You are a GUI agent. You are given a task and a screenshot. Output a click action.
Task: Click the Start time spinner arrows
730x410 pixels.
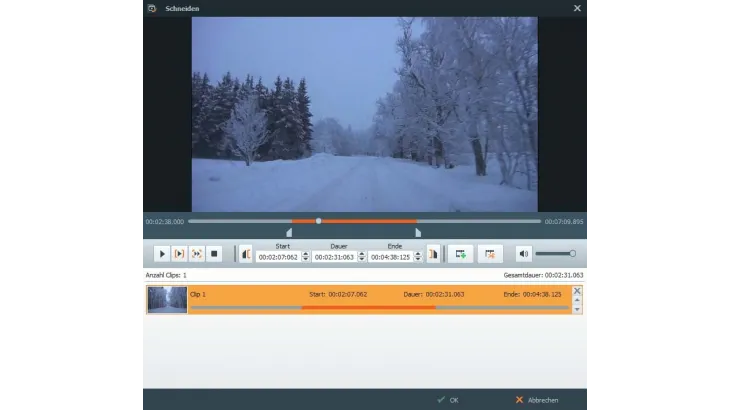point(306,257)
